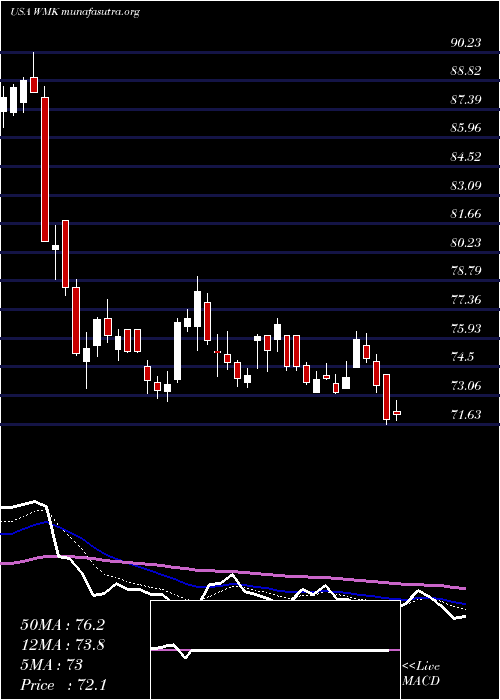Image resolution: width=500 pixels, height=700 pixels.
Task: Select the 73.06 price axis label
Action: [x=466, y=386]
